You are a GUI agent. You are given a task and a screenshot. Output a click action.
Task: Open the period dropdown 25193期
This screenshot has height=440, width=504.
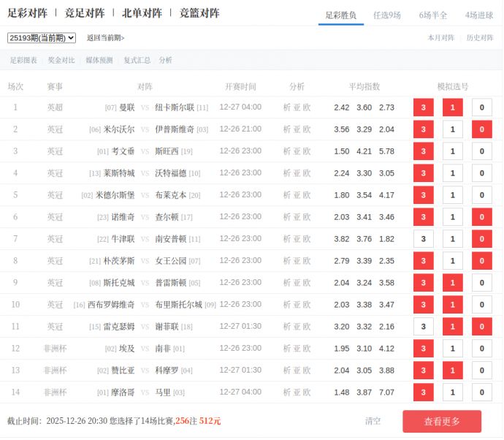42,38
